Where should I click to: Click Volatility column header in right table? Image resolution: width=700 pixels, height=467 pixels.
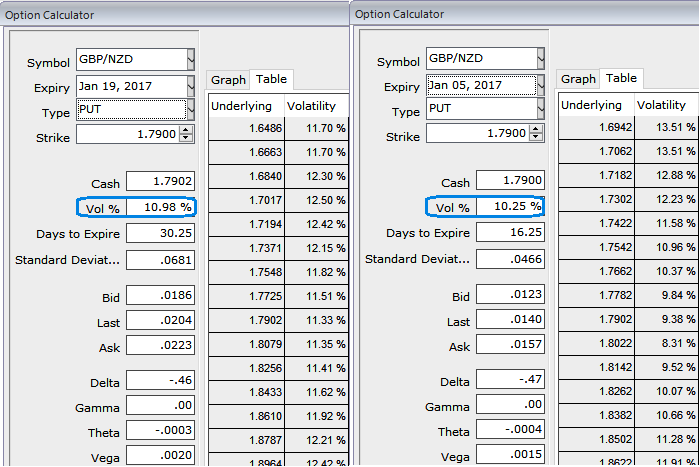[667, 105]
